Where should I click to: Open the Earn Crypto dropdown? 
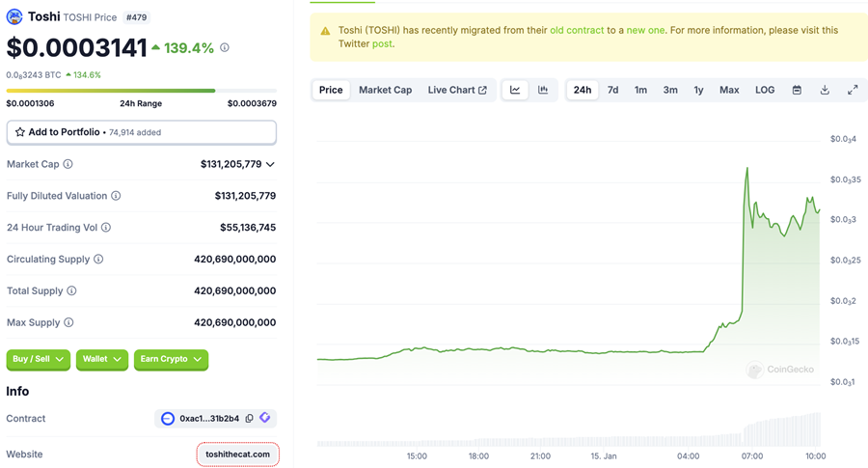click(171, 359)
